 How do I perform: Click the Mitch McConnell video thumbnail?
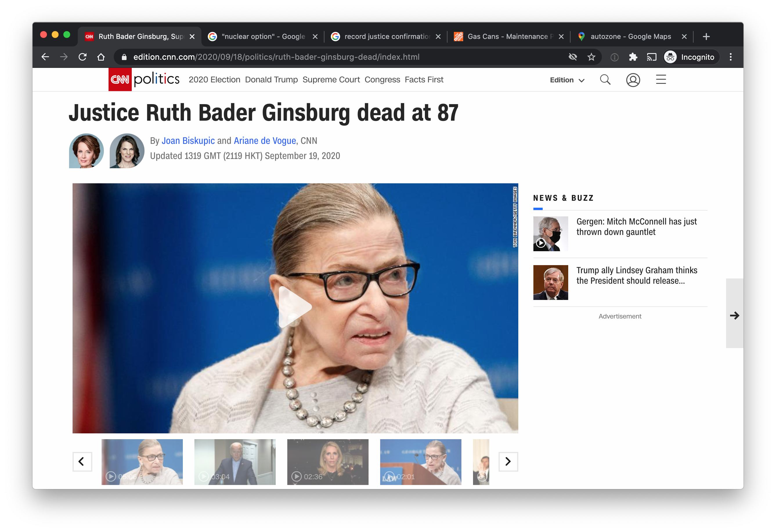click(550, 234)
